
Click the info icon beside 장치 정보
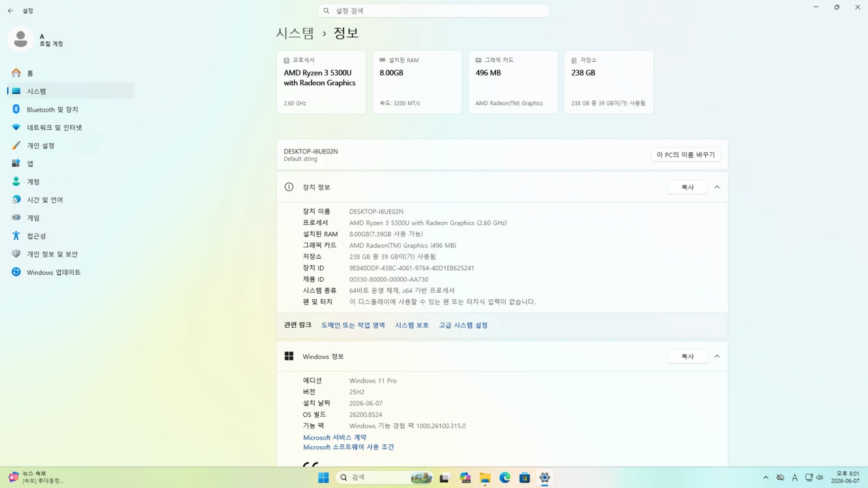point(289,187)
